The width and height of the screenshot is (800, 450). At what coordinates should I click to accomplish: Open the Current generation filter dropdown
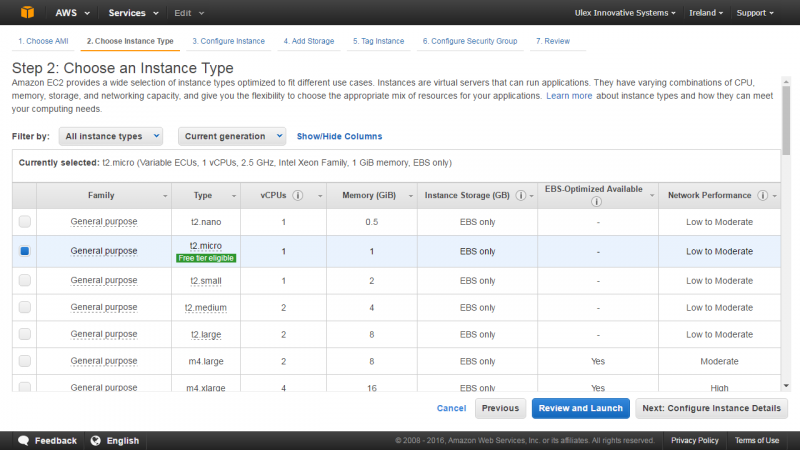[232, 136]
